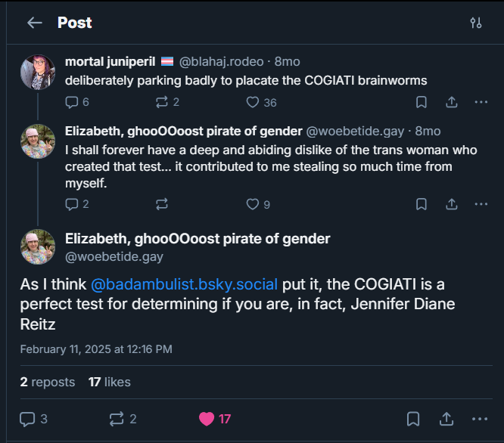Repost the main Jennifer Diane Reitz post
Image resolution: width=504 pixels, height=443 pixels.
tap(117, 419)
